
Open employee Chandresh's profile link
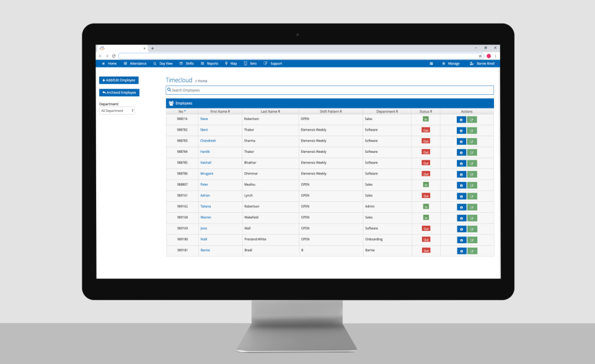[x=208, y=141]
